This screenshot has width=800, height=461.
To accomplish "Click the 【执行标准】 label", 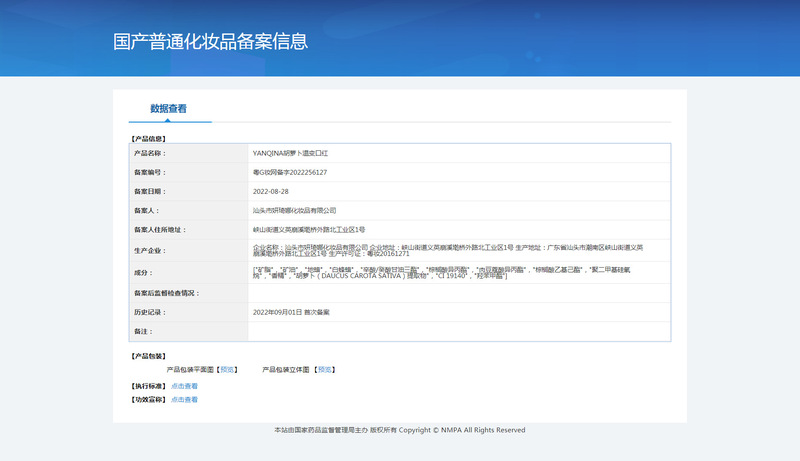I will 148,386.
